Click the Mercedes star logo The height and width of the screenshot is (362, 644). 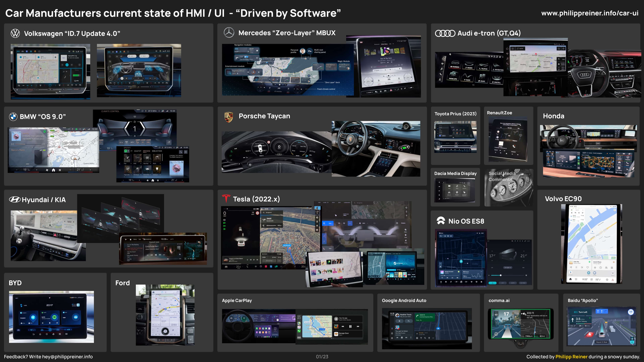tap(229, 33)
